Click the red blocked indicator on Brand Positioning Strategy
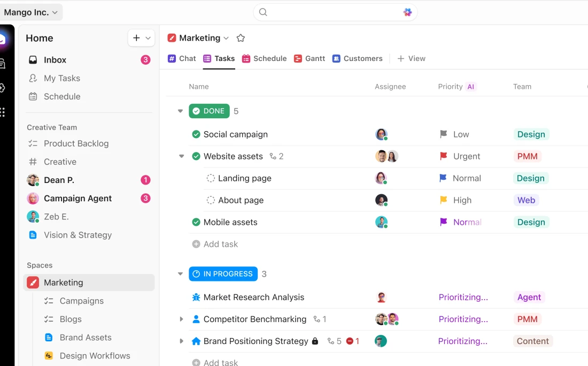The height and width of the screenshot is (366, 588). tap(350, 341)
